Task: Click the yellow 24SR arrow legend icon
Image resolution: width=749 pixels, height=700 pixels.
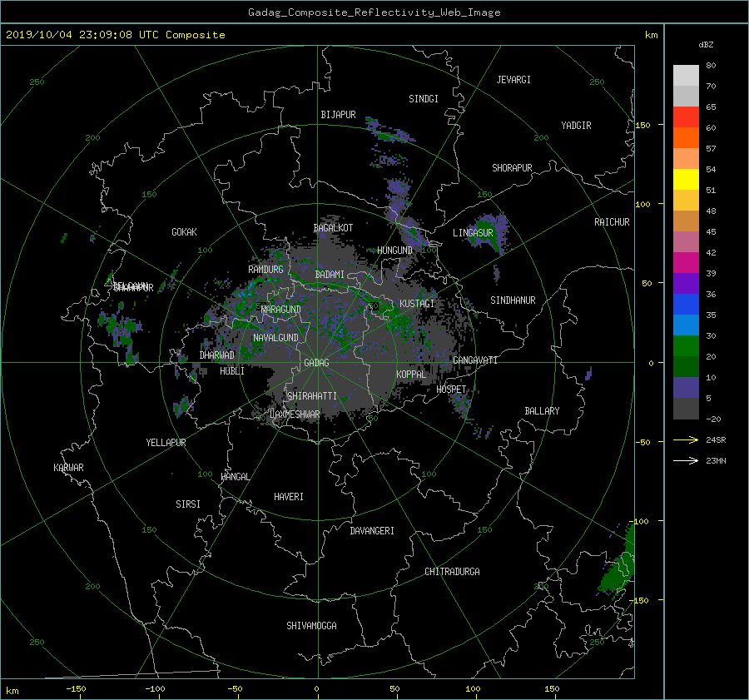Action: 686,439
